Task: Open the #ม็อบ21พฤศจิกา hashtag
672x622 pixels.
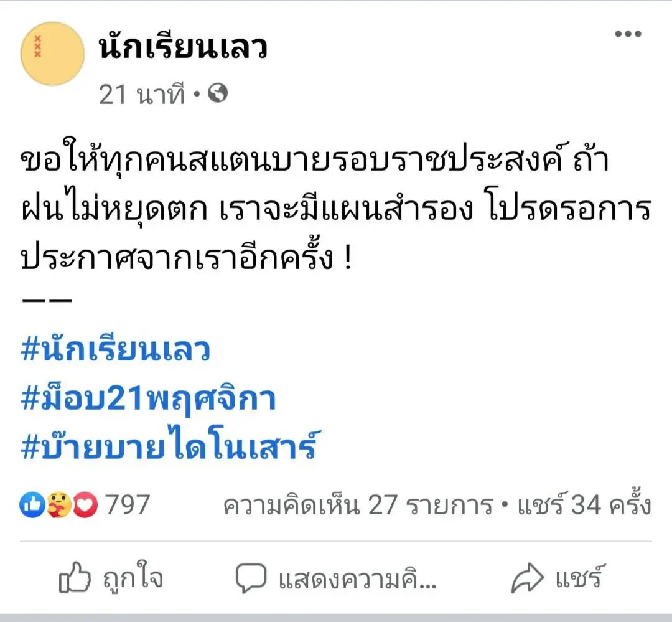Action: coord(148,399)
